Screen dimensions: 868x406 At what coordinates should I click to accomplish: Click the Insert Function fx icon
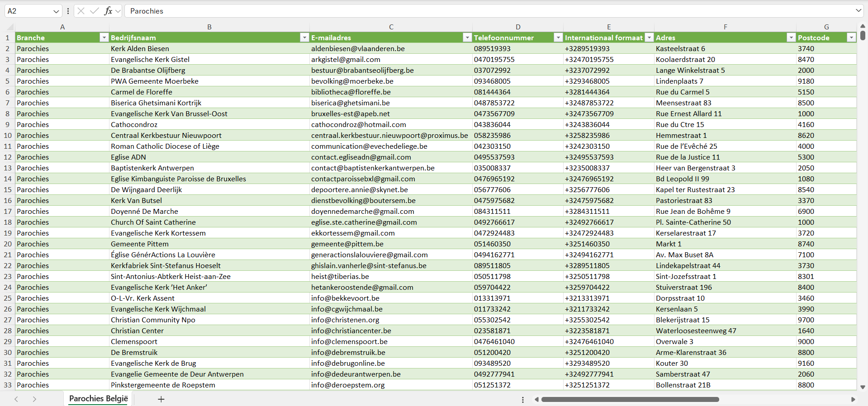(108, 11)
